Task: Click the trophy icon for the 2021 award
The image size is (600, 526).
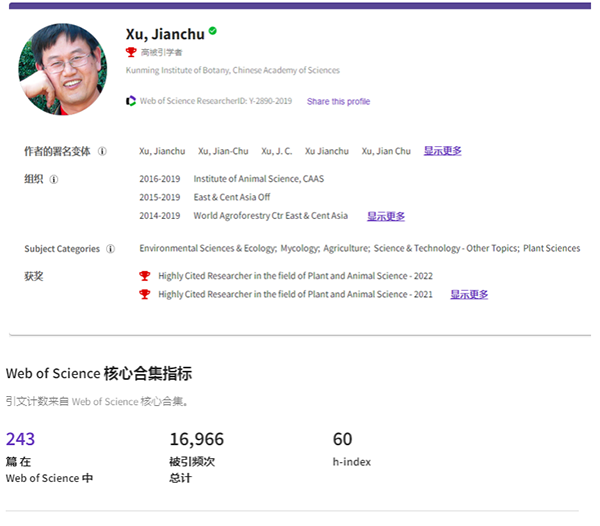Action: point(145,295)
